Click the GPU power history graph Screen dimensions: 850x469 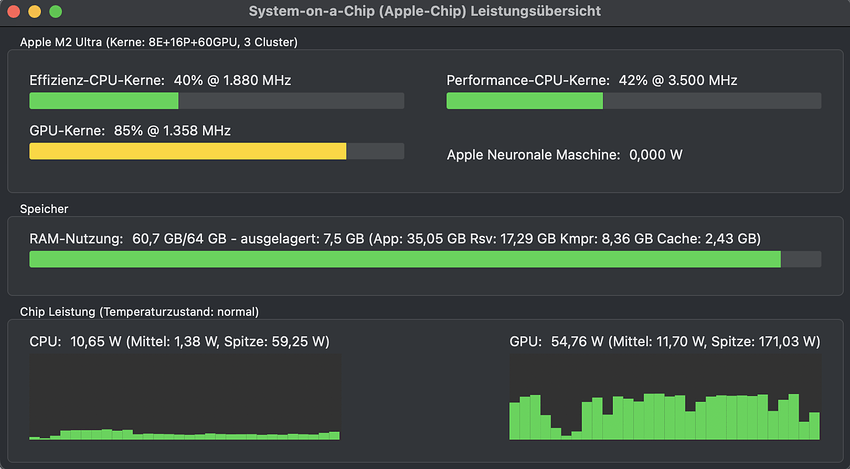(x=664, y=400)
